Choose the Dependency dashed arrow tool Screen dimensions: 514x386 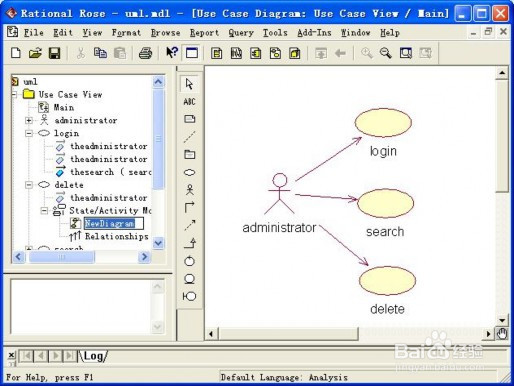pyautogui.click(x=189, y=226)
